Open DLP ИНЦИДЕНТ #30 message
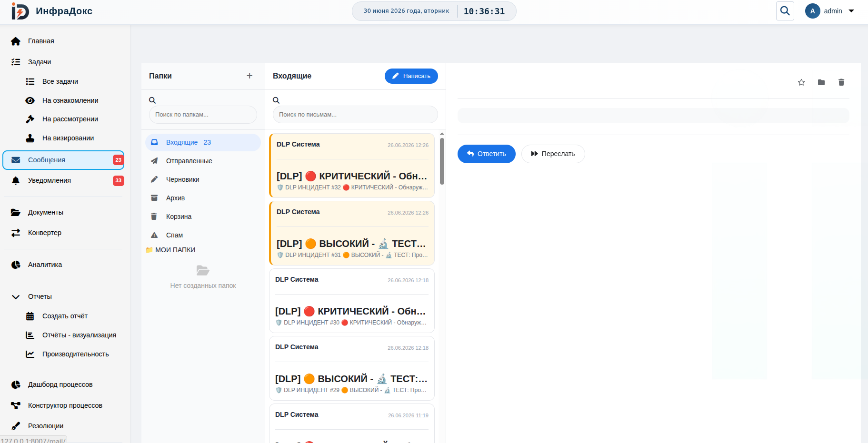Image resolution: width=868 pixels, height=443 pixels. point(352,301)
